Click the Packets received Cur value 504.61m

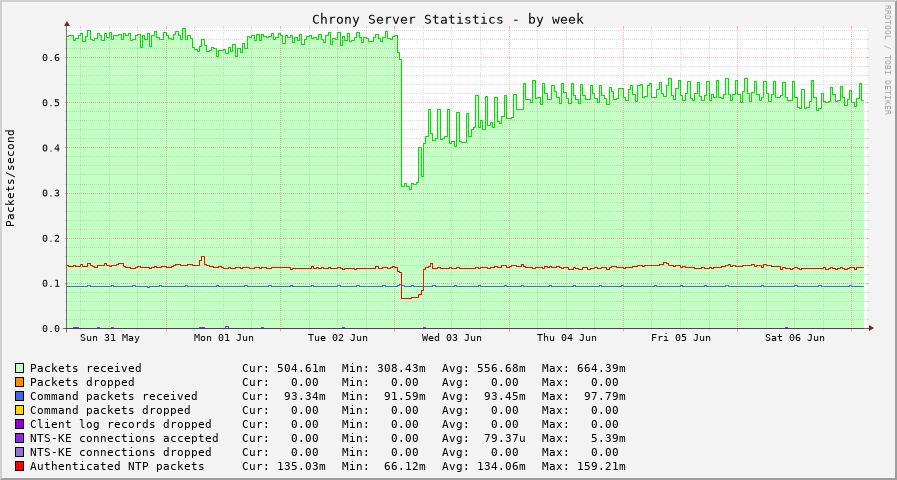(x=301, y=368)
